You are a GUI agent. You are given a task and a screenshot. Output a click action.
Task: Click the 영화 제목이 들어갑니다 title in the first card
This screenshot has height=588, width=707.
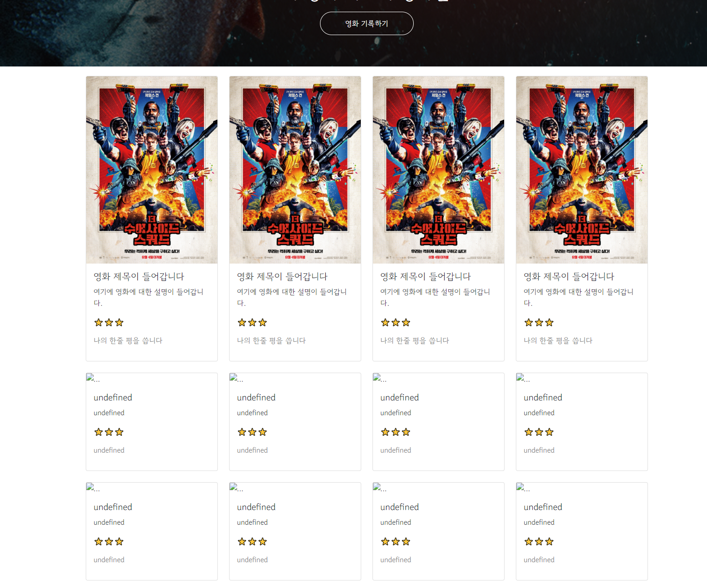tap(139, 277)
